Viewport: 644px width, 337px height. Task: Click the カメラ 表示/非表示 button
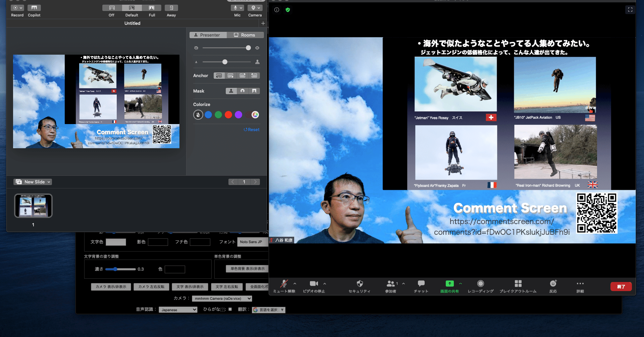click(x=111, y=287)
